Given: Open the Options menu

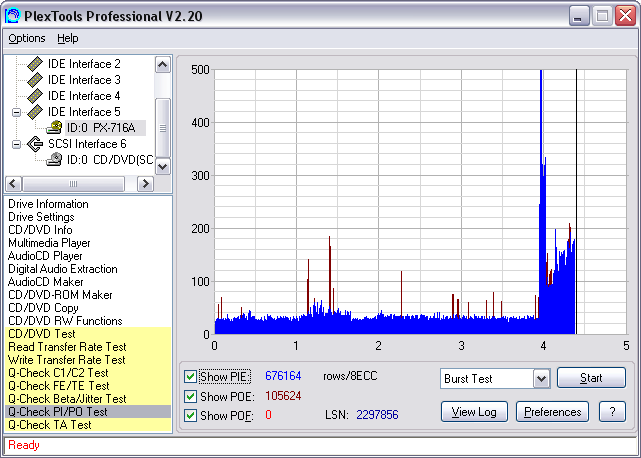Looking at the screenshot, I should pyautogui.click(x=27, y=38).
